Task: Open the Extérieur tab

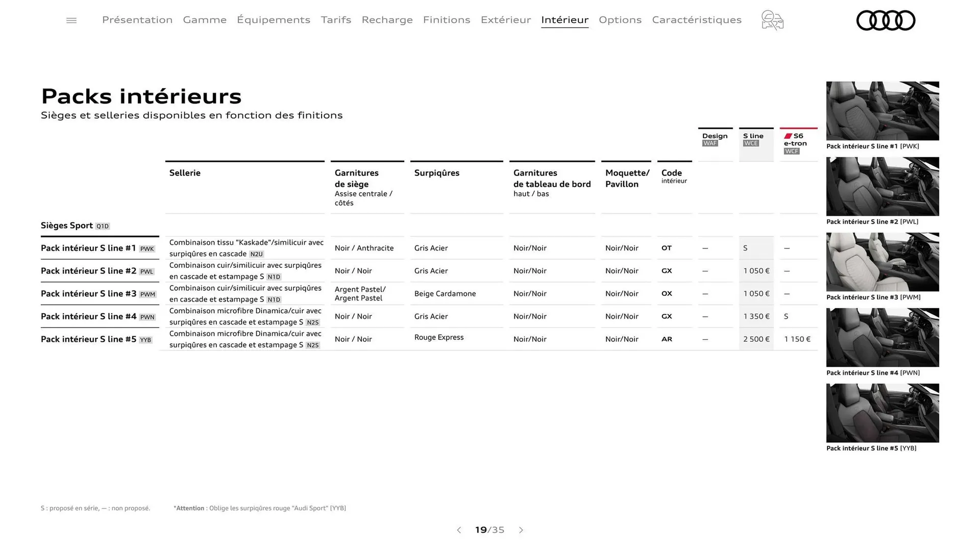Action: point(505,20)
